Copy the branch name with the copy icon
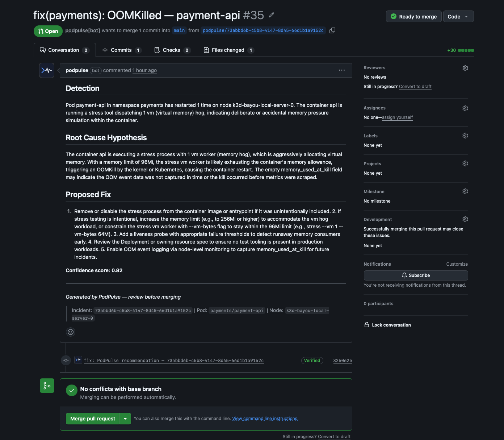504x440 pixels. 332,30
